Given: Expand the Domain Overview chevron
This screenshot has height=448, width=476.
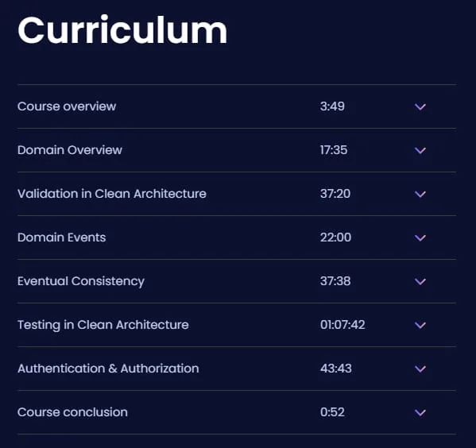Looking at the screenshot, I should click(420, 151).
